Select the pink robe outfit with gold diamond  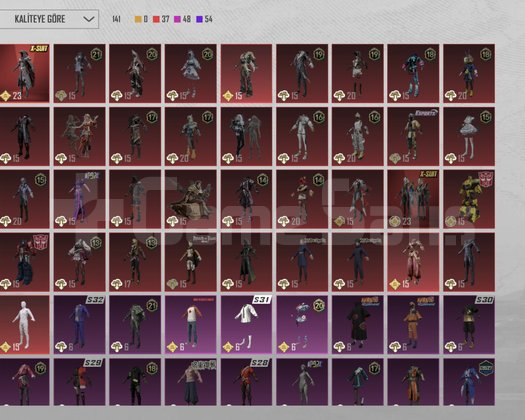coord(413,262)
